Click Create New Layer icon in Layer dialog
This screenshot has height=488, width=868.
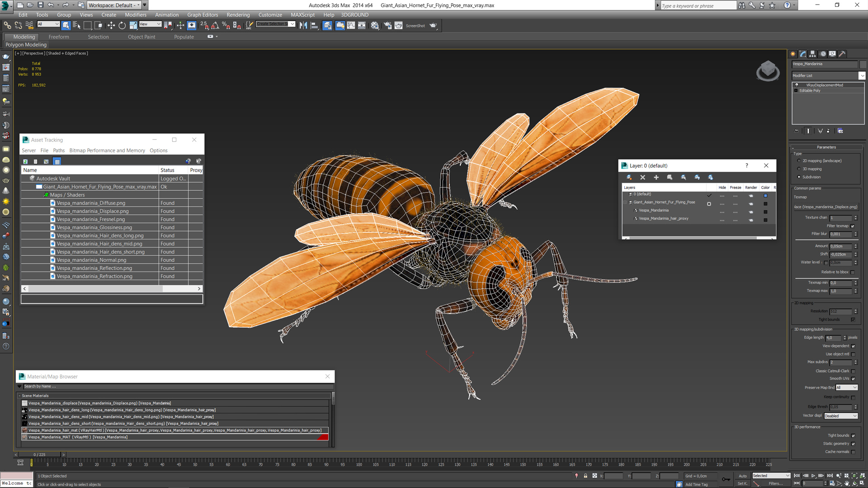point(629,178)
